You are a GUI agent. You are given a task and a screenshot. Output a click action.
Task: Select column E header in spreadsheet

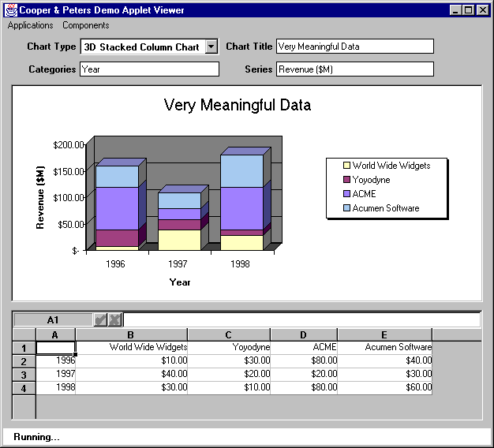click(x=384, y=334)
